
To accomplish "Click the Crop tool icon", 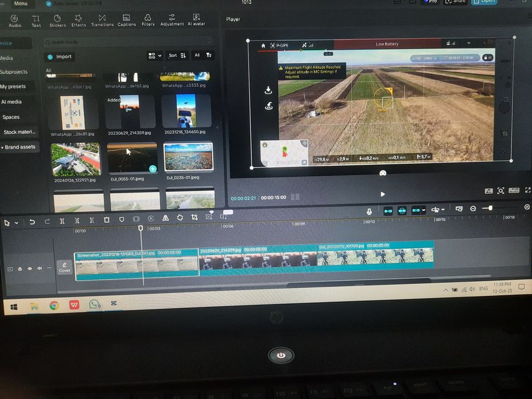I will 194,217.
